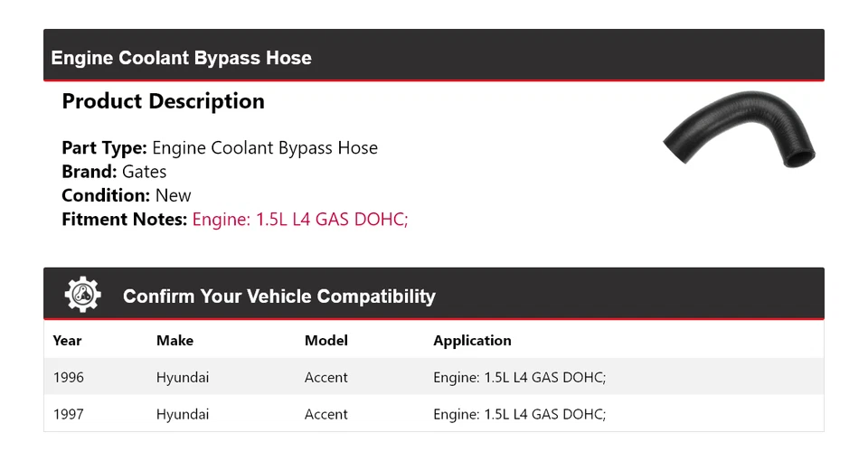Click the red Fitment Notes engine text
The height and width of the screenshot is (461, 868).
[x=300, y=219]
